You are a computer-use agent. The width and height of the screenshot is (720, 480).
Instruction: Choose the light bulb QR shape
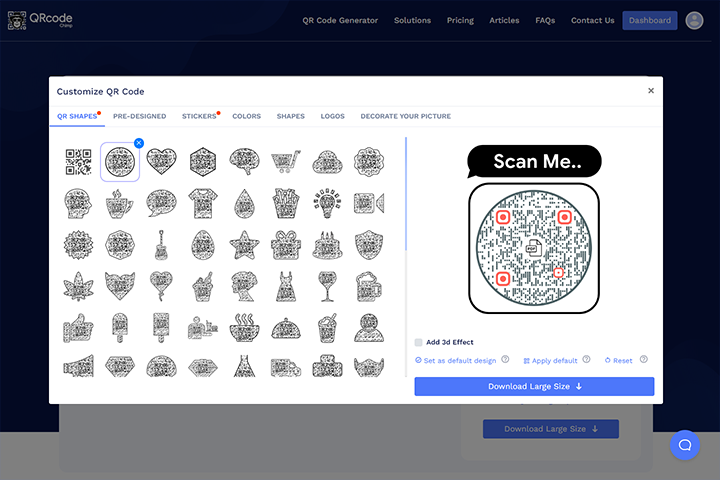[327, 203]
